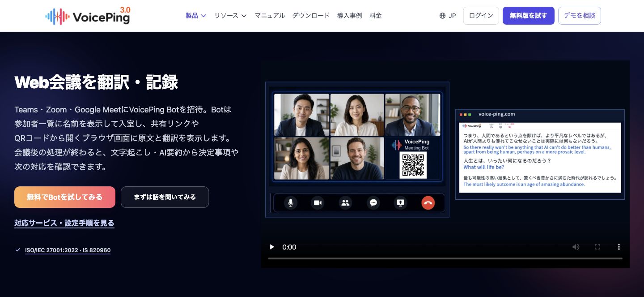Seek on the video progress bar
Viewport: 644px width, 297px height.
click(x=445, y=258)
